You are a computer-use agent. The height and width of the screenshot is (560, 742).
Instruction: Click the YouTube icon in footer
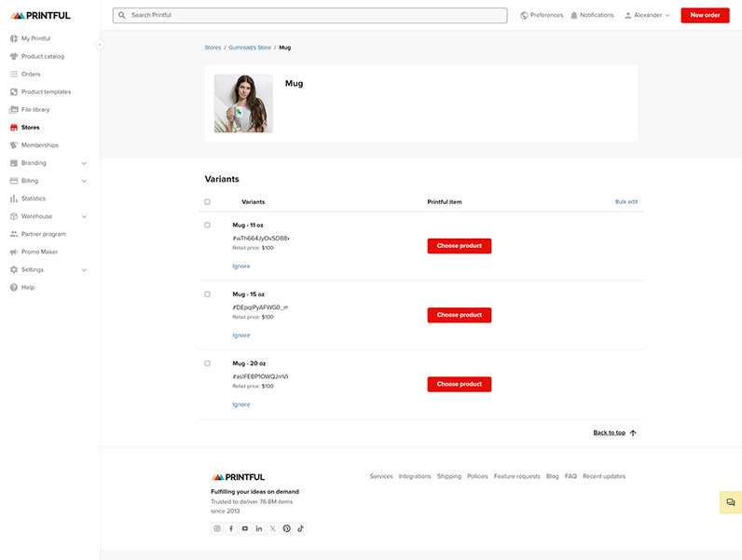pos(244,528)
